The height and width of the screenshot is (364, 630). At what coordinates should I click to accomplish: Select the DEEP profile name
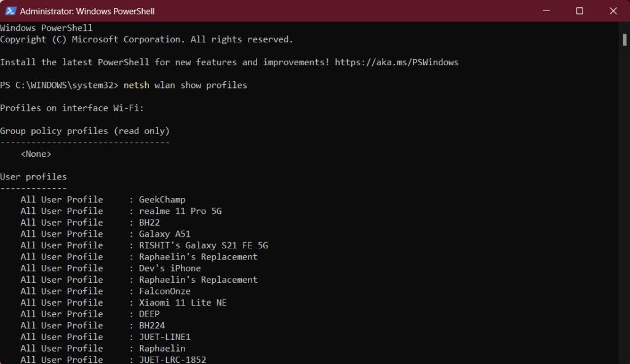pyautogui.click(x=150, y=314)
